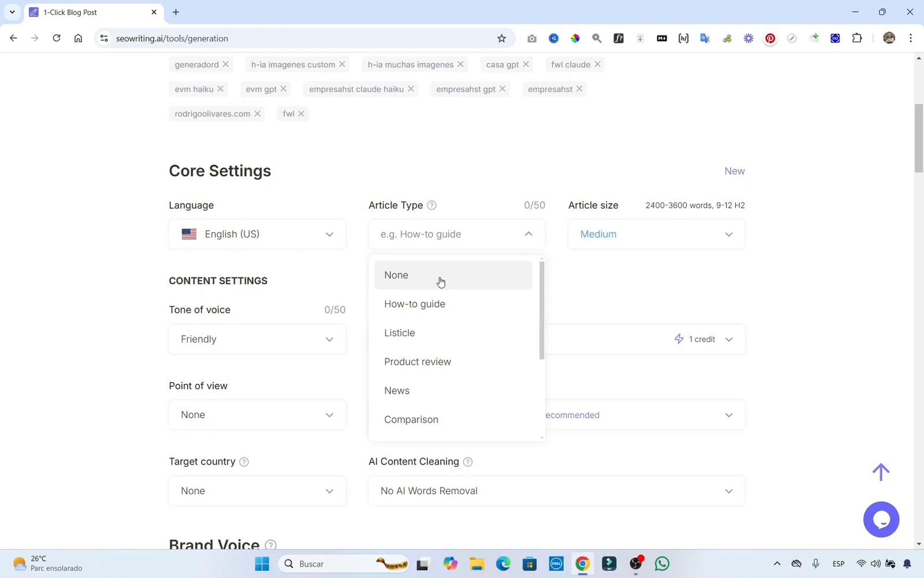Viewport: 924px width, 578px height.
Task: Open the [h/] heading tags extension
Action: [683, 38]
